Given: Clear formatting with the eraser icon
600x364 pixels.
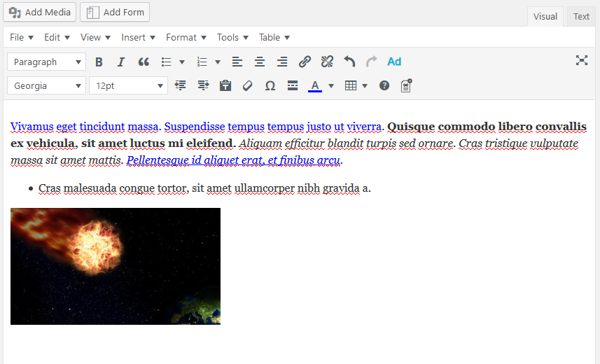Looking at the screenshot, I should (x=248, y=85).
